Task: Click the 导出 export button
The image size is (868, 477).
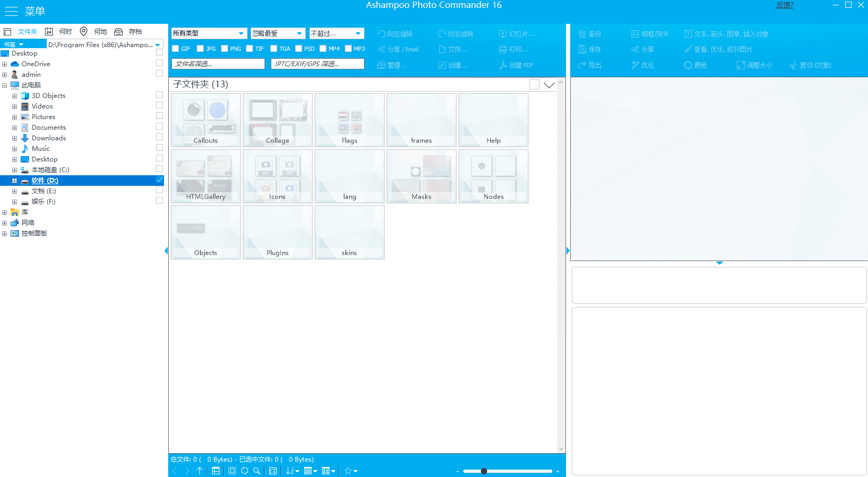Action: pyautogui.click(x=590, y=65)
